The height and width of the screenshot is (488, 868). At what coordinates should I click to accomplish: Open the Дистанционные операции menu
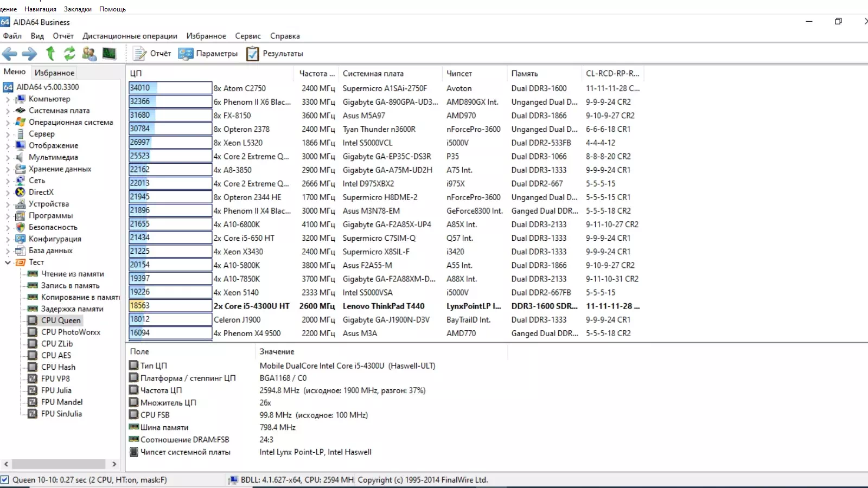[x=130, y=36]
